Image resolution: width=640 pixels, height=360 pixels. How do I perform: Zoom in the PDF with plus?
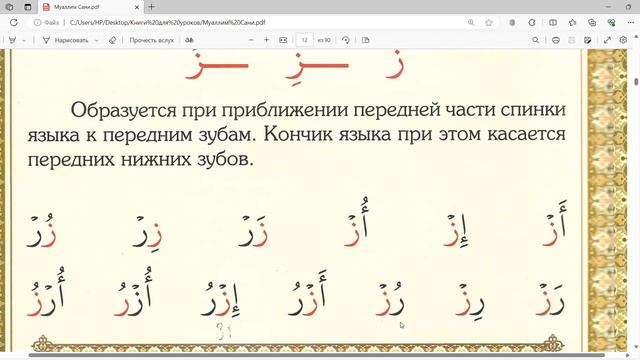coord(267,40)
